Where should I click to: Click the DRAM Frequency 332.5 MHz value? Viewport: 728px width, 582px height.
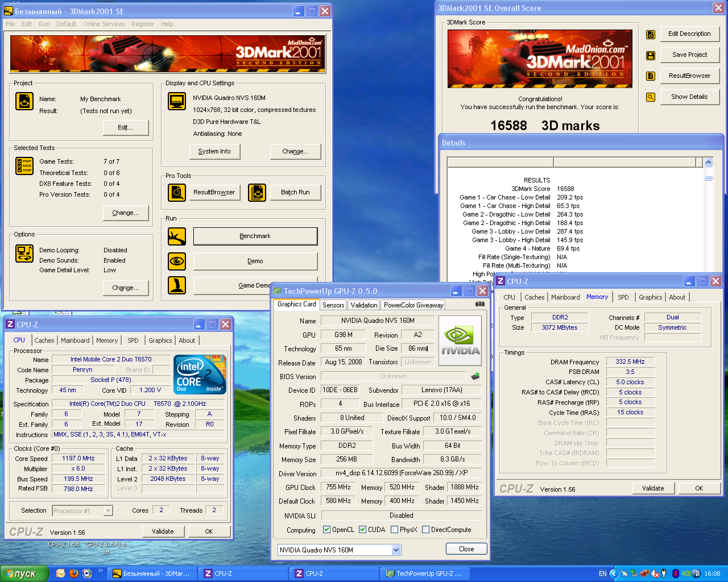630,361
